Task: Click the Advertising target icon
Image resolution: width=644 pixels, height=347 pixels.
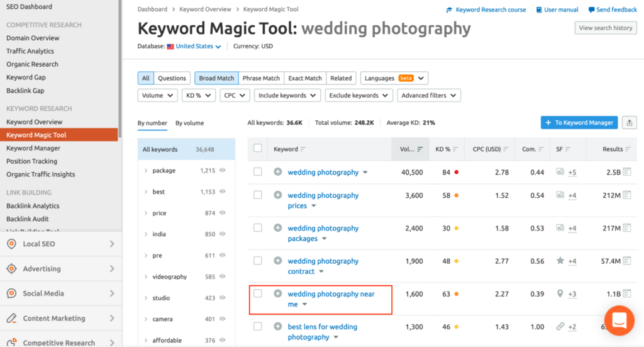Action: [x=11, y=268]
